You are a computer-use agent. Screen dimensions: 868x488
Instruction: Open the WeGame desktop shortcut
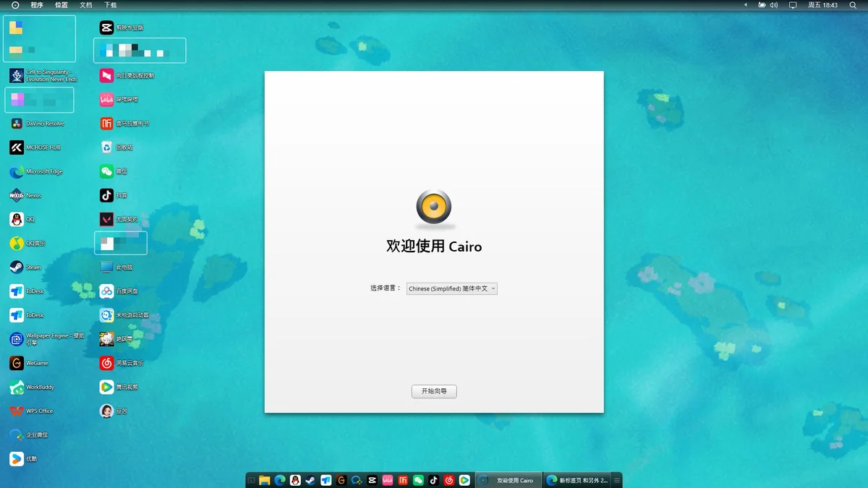coord(29,363)
